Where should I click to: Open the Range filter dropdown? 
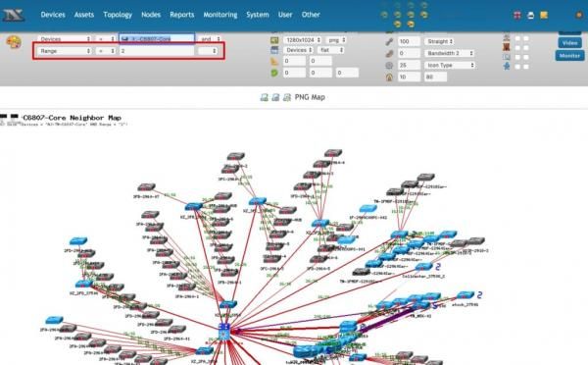tap(64, 51)
